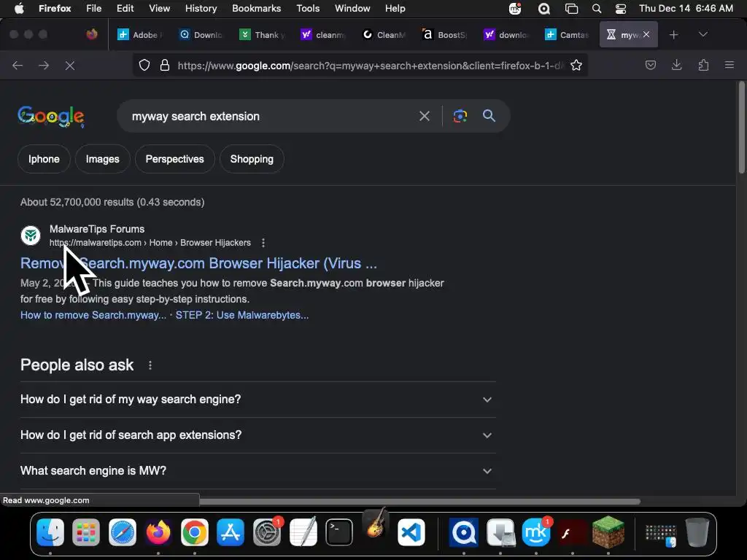Click the horizontal page scrollbar
The height and width of the screenshot is (560, 747).
pos(419,502)
